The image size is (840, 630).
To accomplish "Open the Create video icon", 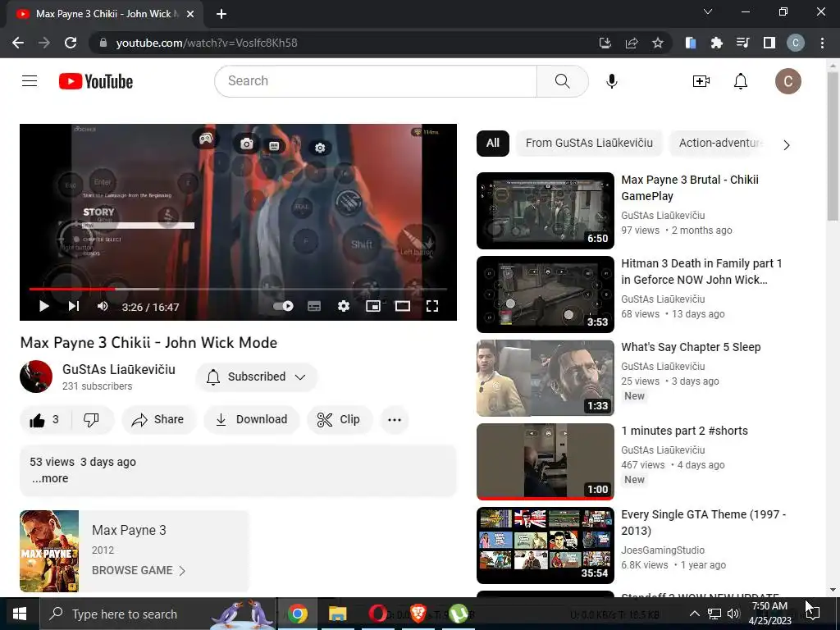I will coord(701,81).
